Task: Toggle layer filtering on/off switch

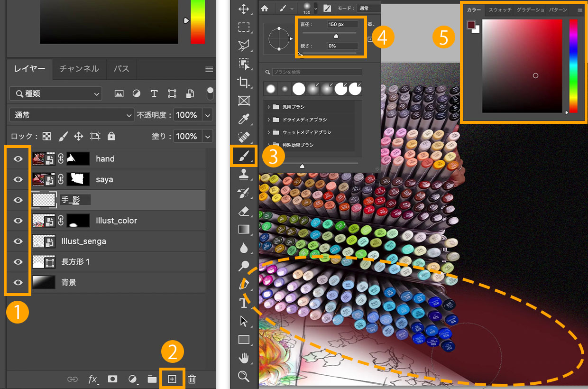Action: point(210,93)
